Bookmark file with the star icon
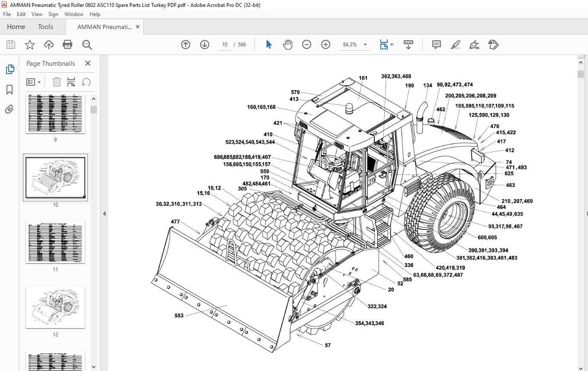The image size is (588, 371). [30, 45]
